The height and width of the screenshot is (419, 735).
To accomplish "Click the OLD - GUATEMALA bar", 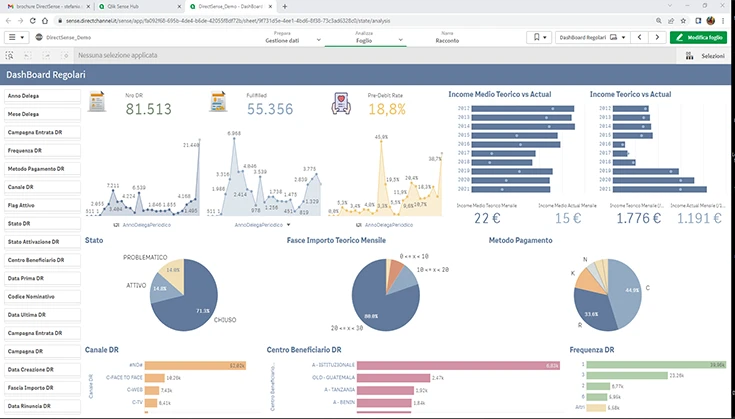I will (x=393, y=378).
